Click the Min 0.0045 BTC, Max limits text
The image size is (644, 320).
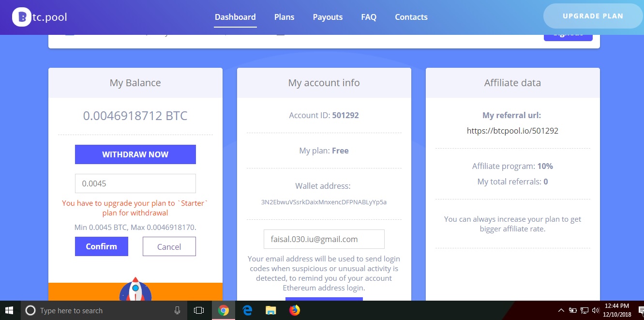(135, 227)
